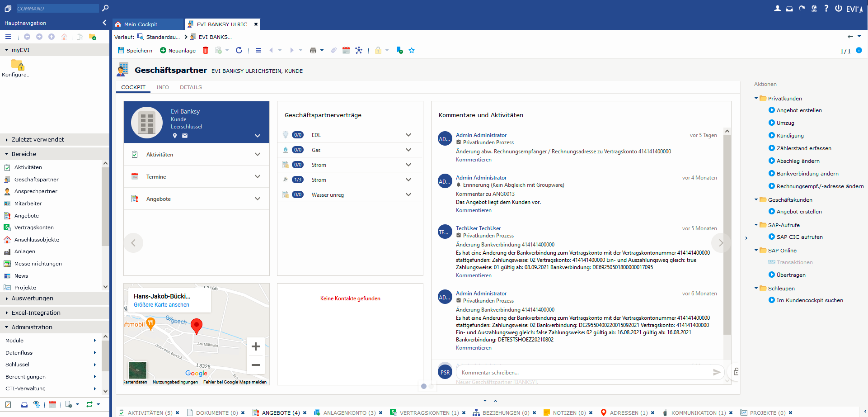Click the network relations icon
This screenshot has height=417, width=868.
[x=359, y=50]
